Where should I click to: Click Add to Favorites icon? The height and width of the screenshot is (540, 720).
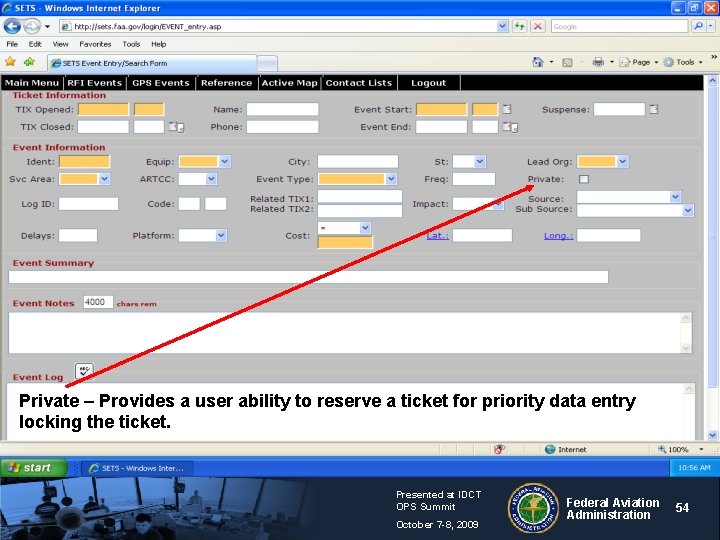click(x=29, y=62)
